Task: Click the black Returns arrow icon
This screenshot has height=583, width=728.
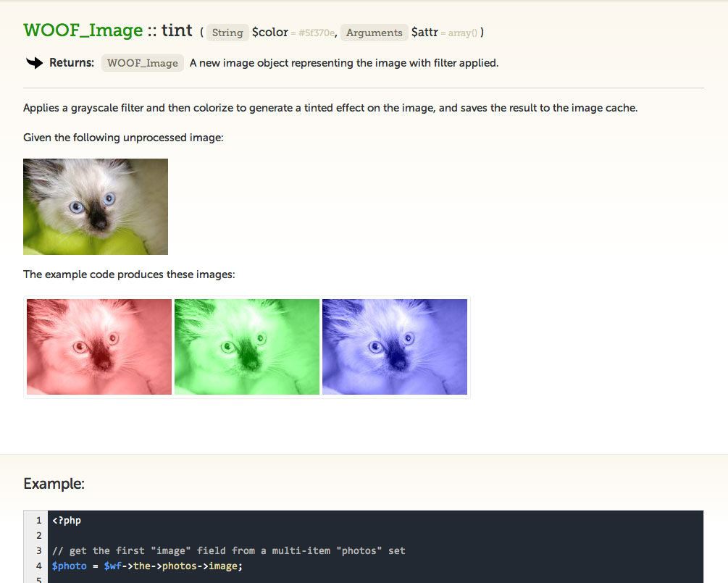Action: pyautogui.click(x=34, y=63)
